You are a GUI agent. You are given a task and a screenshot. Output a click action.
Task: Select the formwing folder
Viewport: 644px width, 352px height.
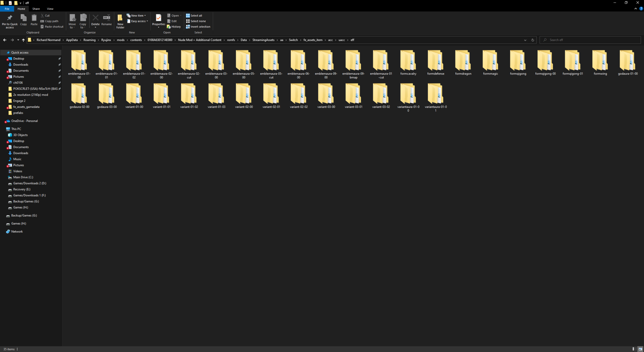[x=600, y=63]
